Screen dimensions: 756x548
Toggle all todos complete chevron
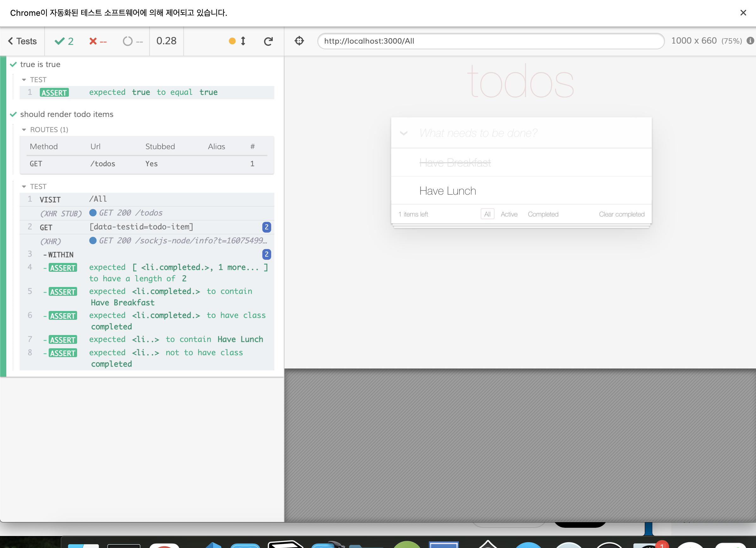(403, 133)
